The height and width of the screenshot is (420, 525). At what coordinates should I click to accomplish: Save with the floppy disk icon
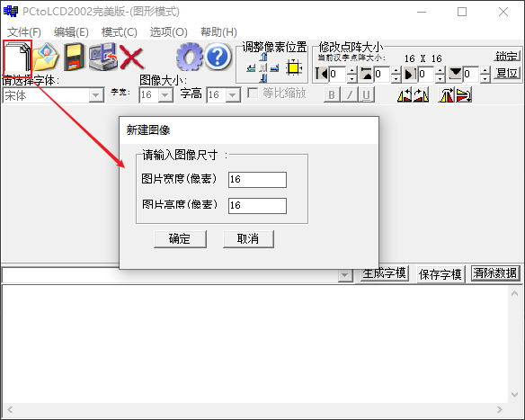pyautogui.click(x=75, y=57)
